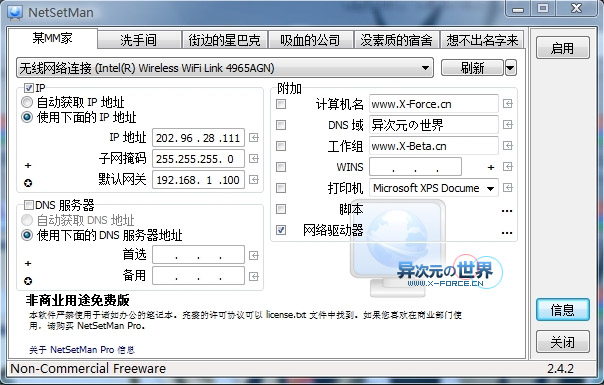Click the get-current icon beside 子网掩码 field
Screen dimensions: 604x385
click(x=253, y=158)
